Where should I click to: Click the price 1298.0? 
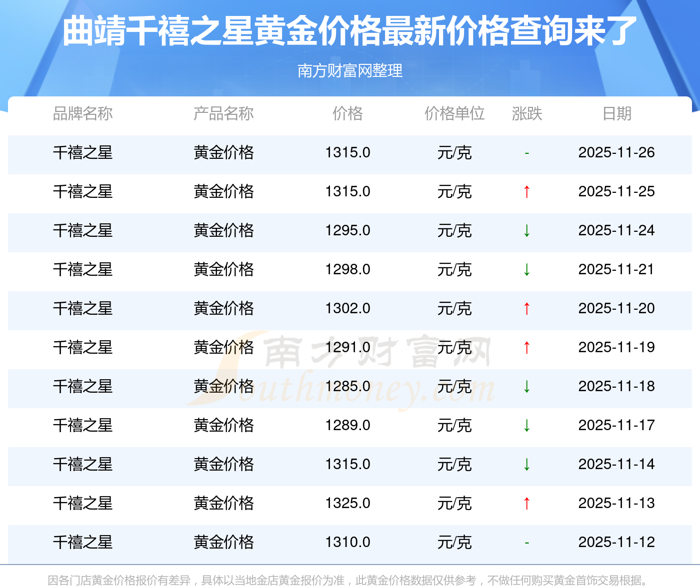pos(348,269)
